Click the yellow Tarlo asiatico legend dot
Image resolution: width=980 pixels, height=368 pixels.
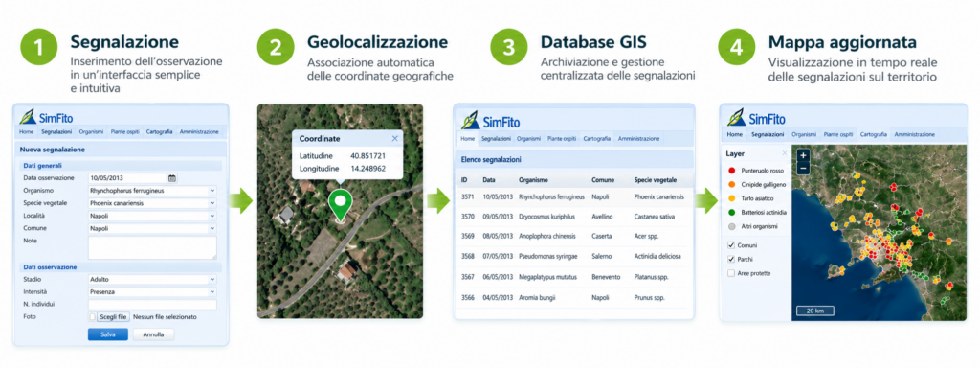tap(731, 198)
